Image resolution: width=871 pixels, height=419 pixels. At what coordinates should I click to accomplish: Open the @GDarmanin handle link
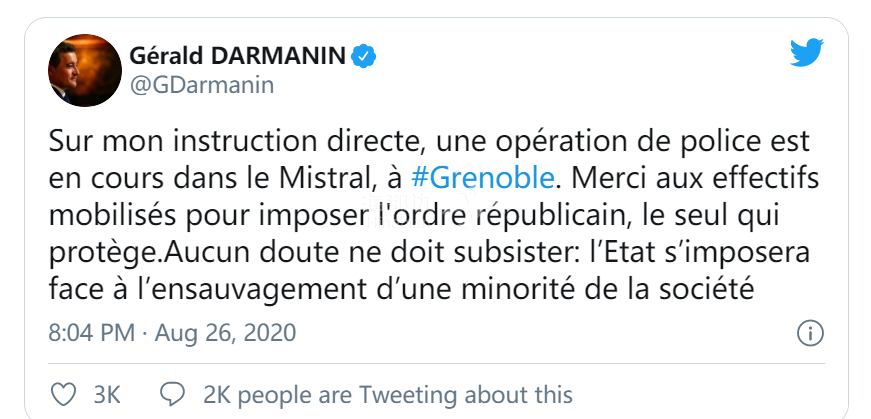(202, 85)
